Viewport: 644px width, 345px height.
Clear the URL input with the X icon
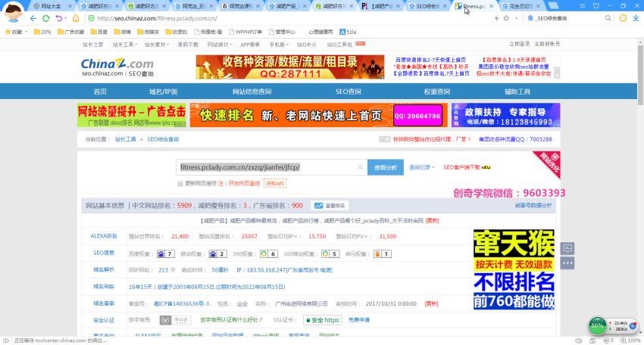[x=360, y=167]
